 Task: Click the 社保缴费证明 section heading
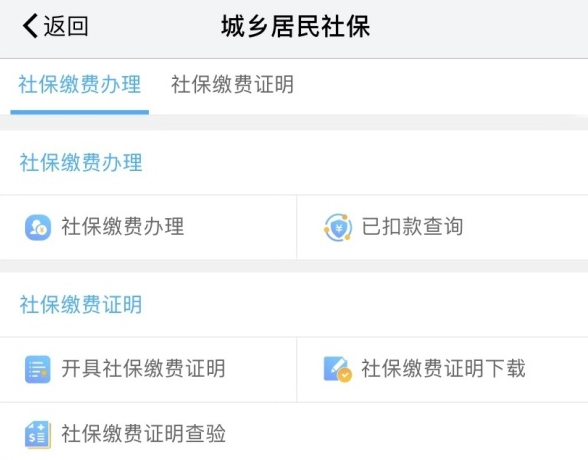point(81,304)
